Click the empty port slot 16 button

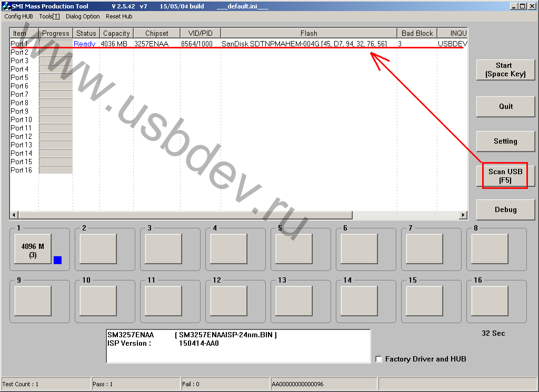click(x=490, y=301)
